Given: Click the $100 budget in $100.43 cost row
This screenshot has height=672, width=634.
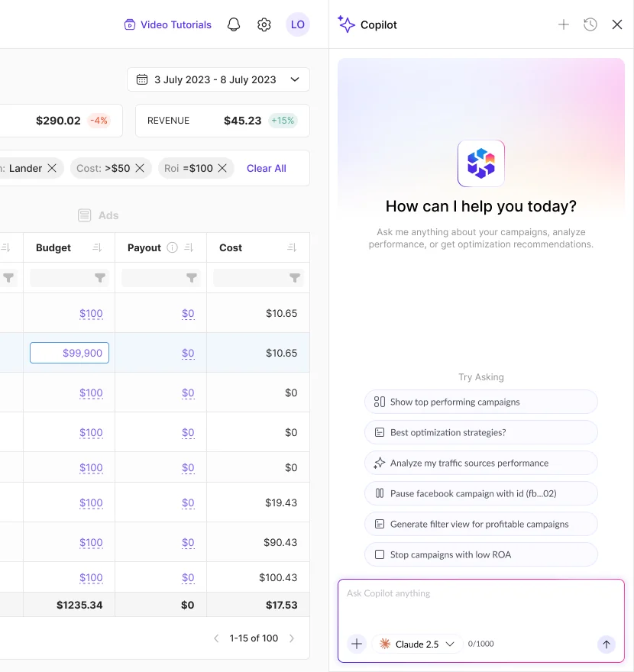Looking at the screenshot, I should click(91, 578).
